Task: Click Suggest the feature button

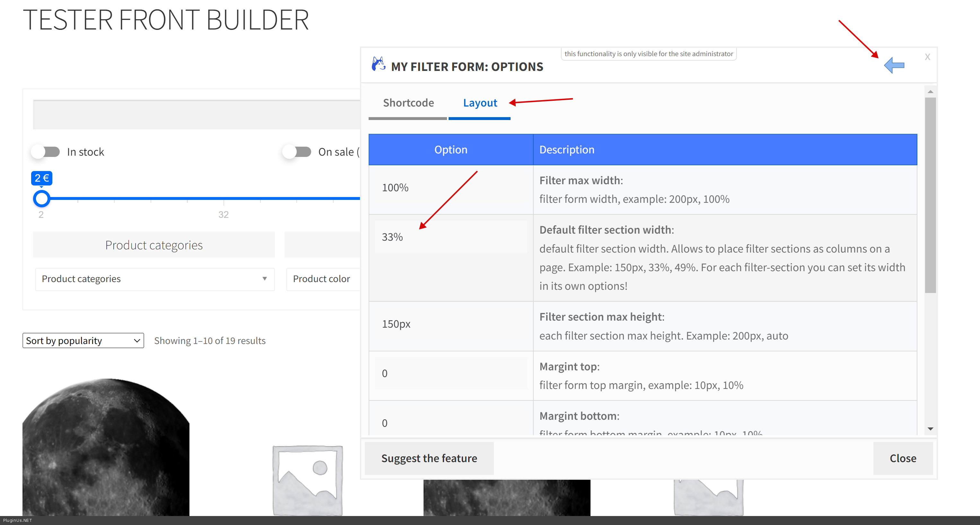Action: click(429, 458)
